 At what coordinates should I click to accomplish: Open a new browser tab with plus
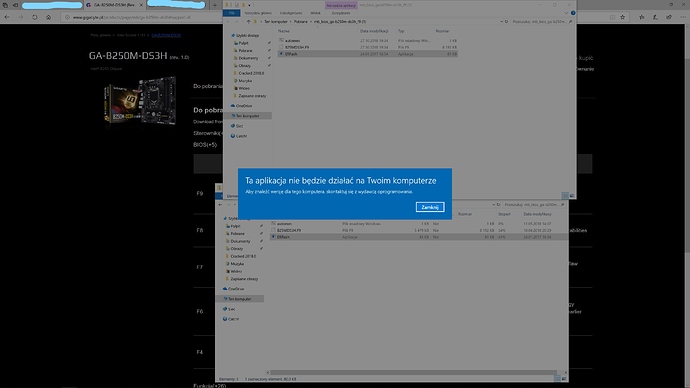click(214, 5)
